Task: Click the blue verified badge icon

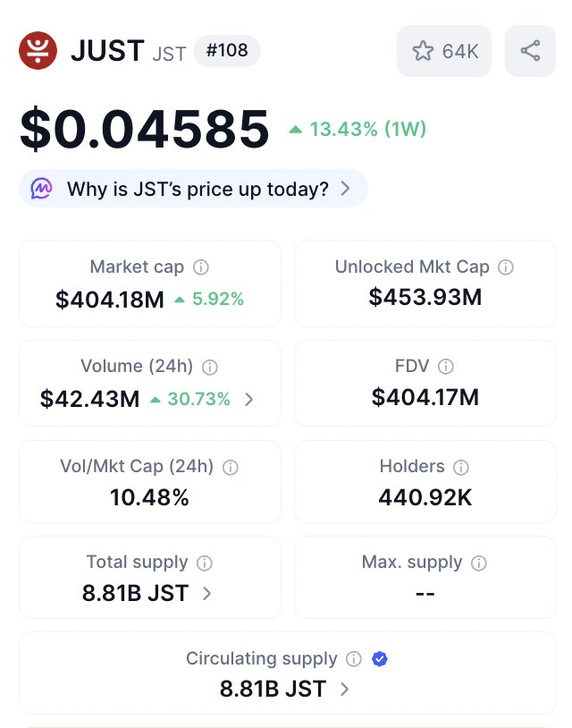Action: click(x=380, y=659)
